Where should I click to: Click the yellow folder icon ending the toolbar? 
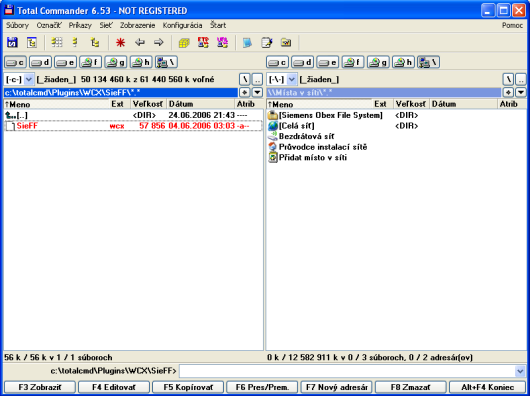click(286, 43)
